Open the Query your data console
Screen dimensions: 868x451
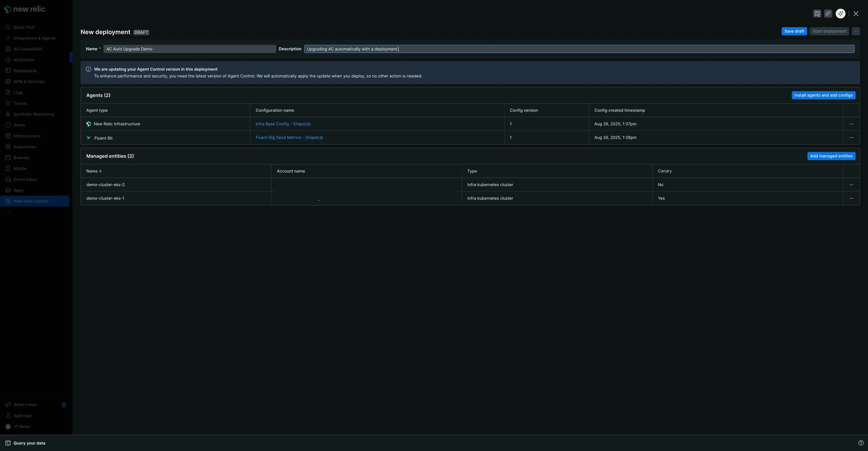click(x=29, y=443)
